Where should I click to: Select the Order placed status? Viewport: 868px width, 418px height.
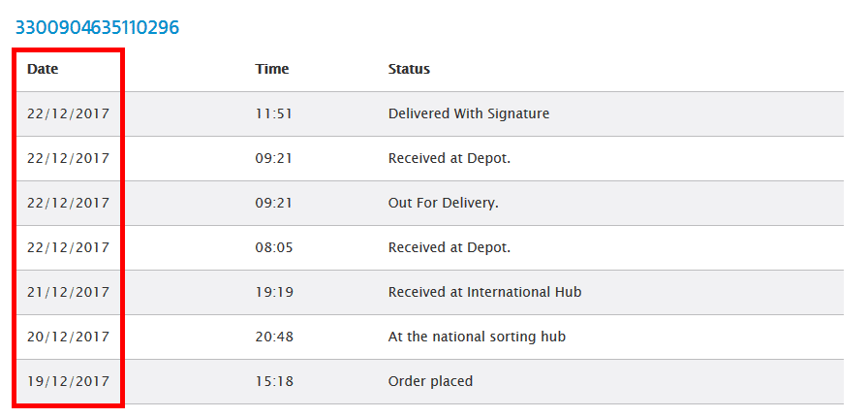[430, 381]
